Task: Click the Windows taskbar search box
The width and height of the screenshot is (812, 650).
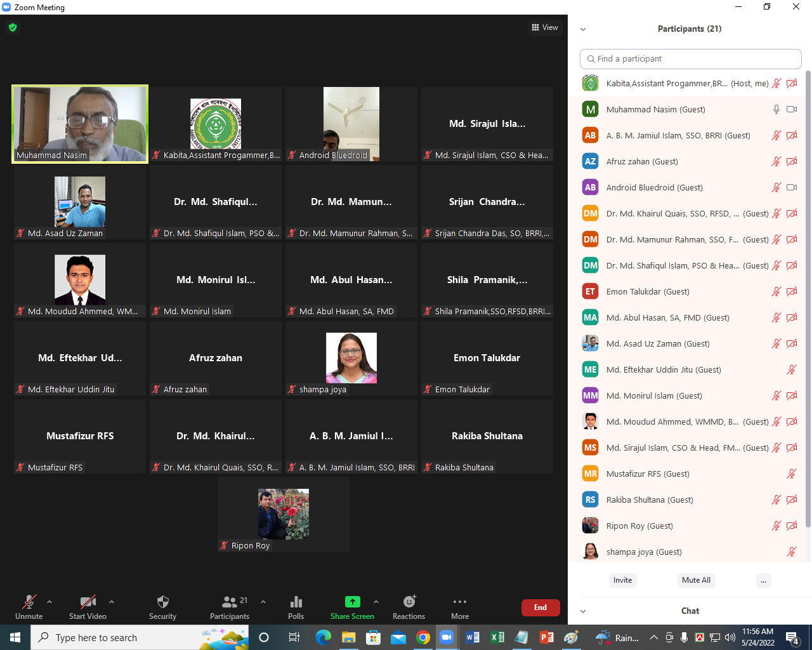Action: [x=140, y=637]
